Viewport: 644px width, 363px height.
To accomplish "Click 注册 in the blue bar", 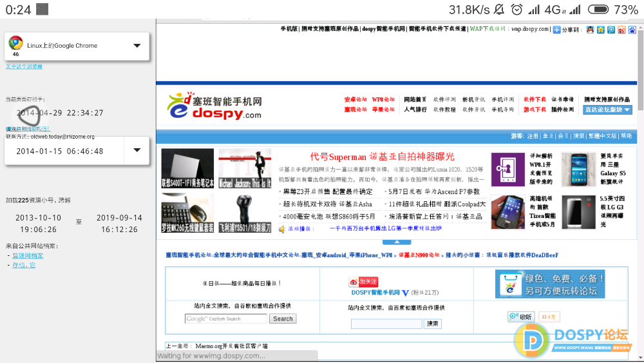I will click(533, 136).
